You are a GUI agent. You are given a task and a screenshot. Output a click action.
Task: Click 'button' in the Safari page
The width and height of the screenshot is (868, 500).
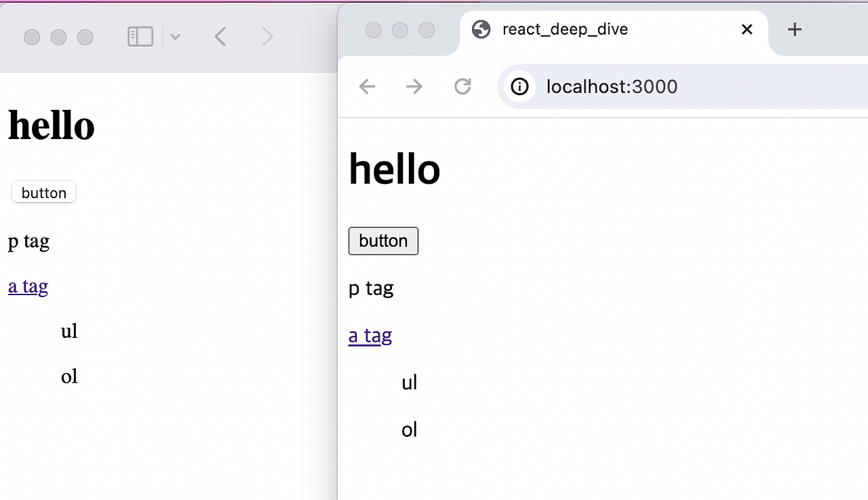(44, 192)
